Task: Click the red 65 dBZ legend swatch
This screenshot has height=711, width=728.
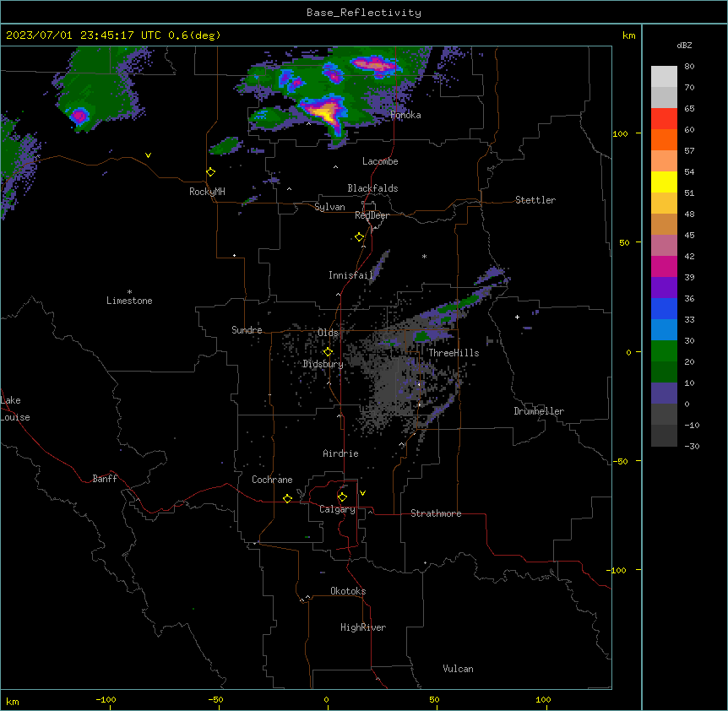Action: [664, 119]
